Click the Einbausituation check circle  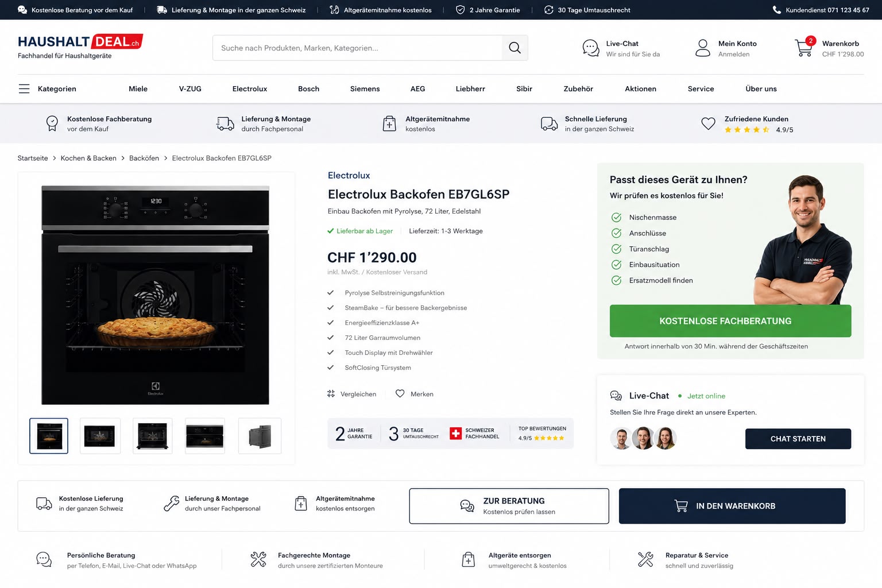(x=616, y=265)
